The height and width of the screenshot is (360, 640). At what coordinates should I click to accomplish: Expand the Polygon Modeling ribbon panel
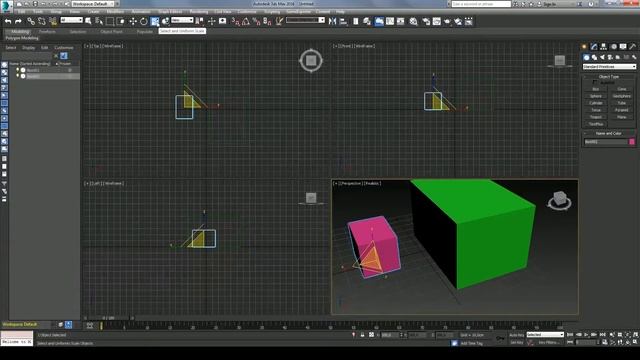pos(22,38)
